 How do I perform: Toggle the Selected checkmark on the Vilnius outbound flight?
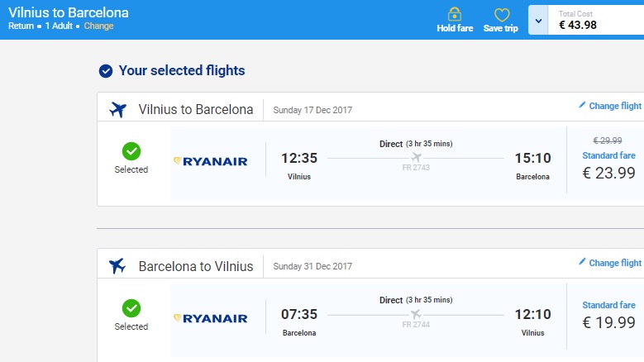tap(131, 151)
